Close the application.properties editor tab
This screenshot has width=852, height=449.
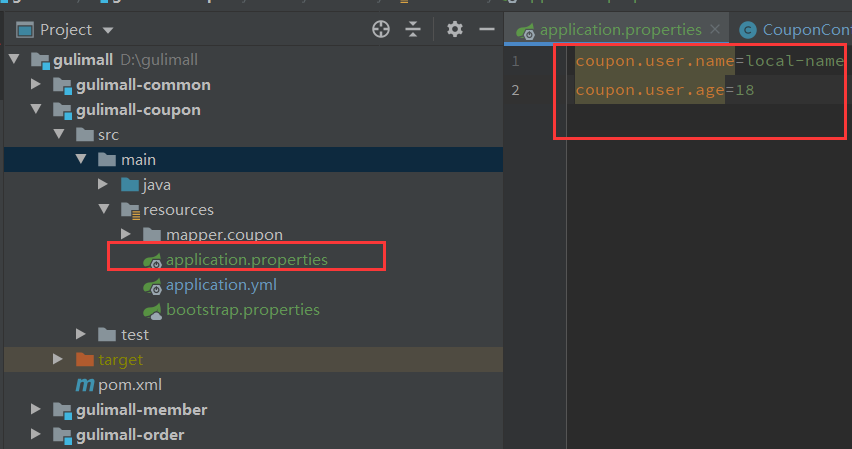tap(715, 29)
